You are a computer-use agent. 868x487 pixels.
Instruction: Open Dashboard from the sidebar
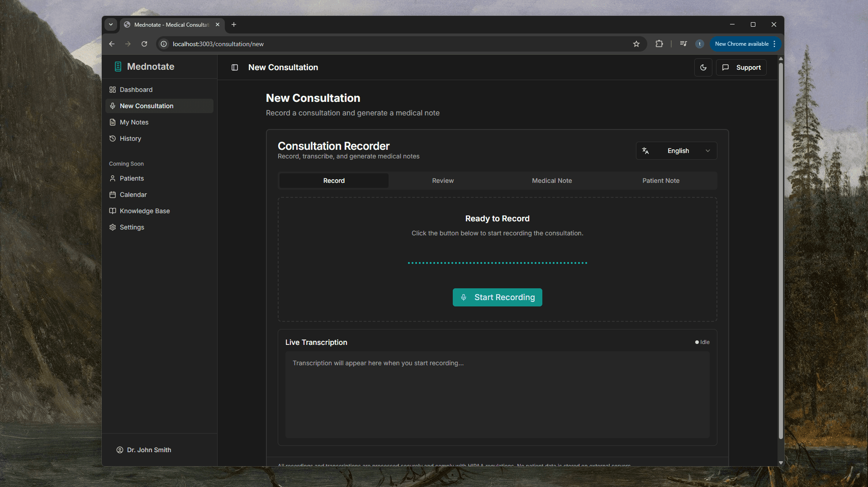pos(136,90)
